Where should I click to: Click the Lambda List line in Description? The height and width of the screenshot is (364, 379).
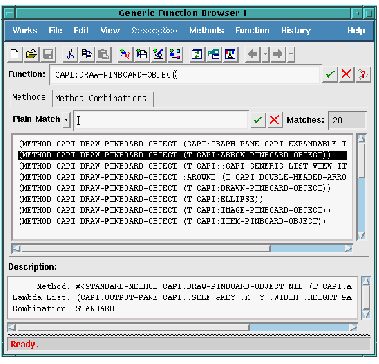tap(182, 297)
